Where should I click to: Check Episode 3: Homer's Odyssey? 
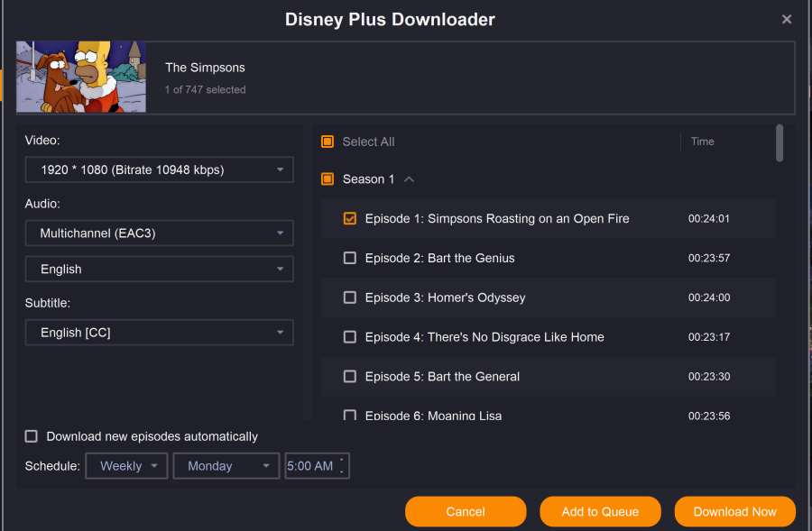(350, 298)
